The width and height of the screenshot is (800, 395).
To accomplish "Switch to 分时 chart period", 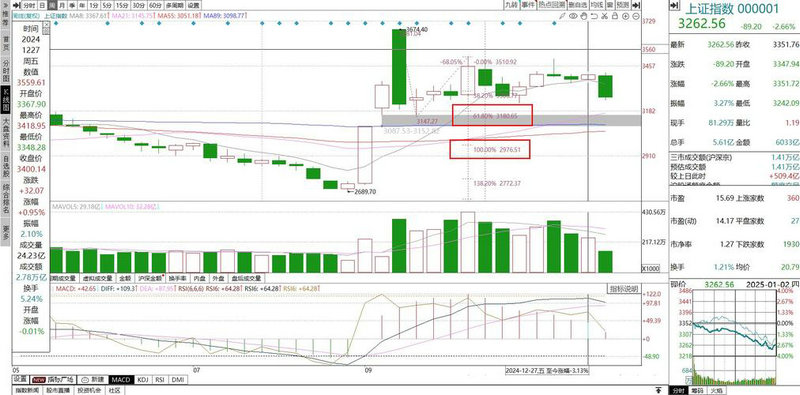I will pos(29,5).
